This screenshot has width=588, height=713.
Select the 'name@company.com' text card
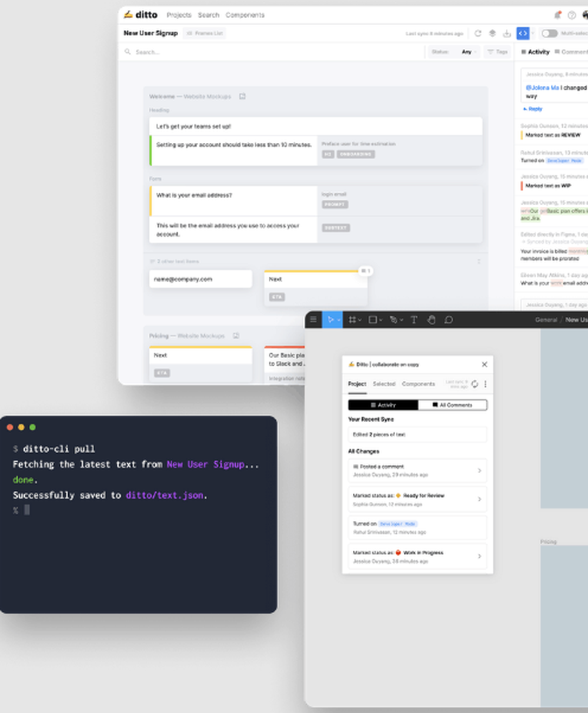[201, 279]
